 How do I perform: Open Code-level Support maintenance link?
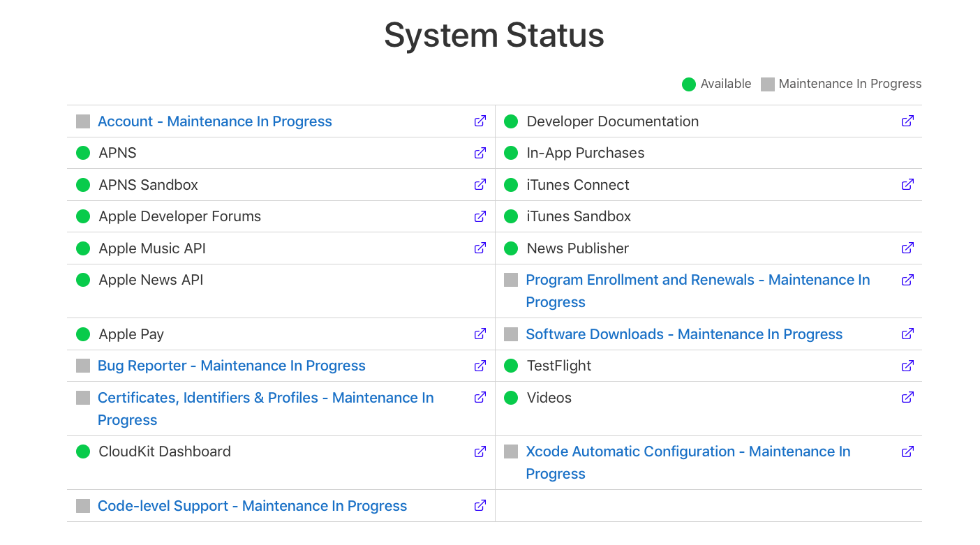pos(252,506)
